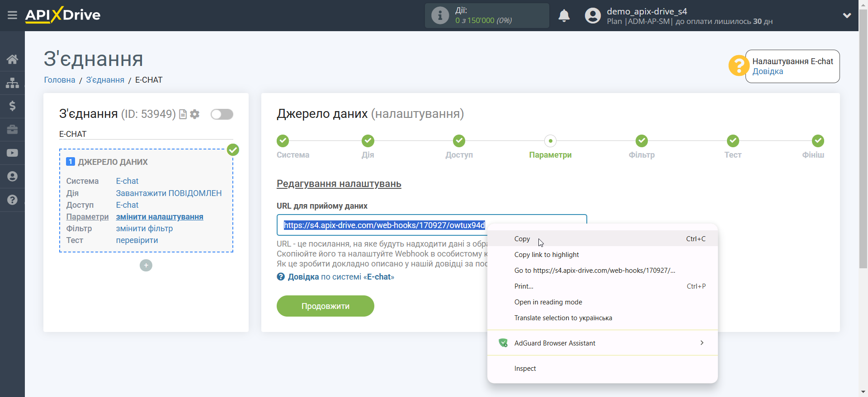868x397 pixels.
Task: Select Translate selection to українська
Action: click(x=603, y=318)
